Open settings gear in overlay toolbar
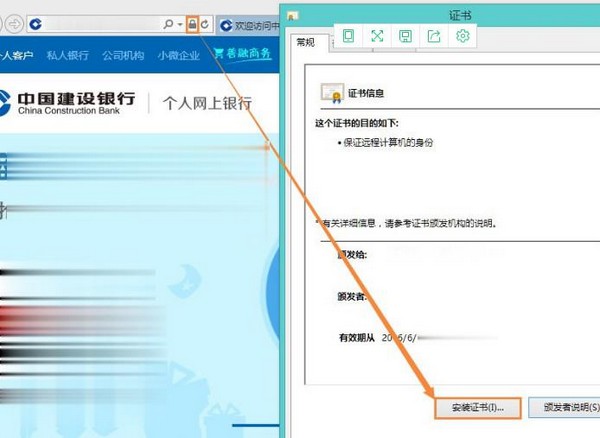The image size is (600, 438). point(463,36)
